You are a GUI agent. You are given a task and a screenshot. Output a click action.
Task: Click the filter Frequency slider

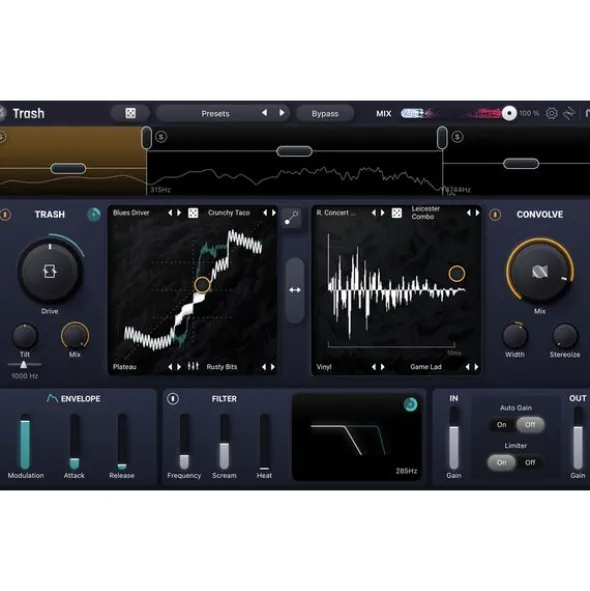tap(184, 442)
